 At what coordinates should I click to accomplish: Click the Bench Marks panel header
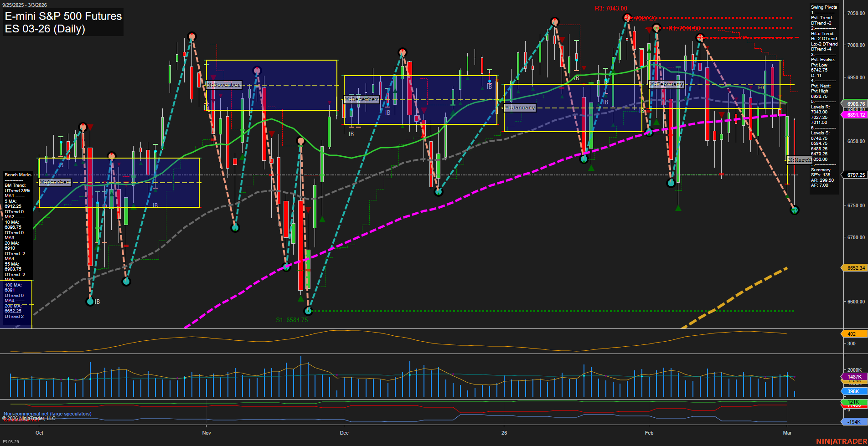(x=17, y=174)
